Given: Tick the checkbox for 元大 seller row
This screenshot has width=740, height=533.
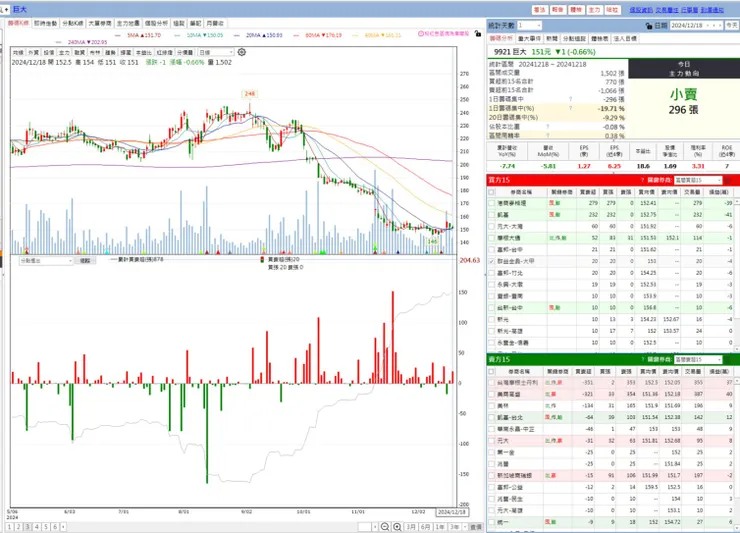Looking at the screenshot, I should pyautogui.click(x=492, y=440).
